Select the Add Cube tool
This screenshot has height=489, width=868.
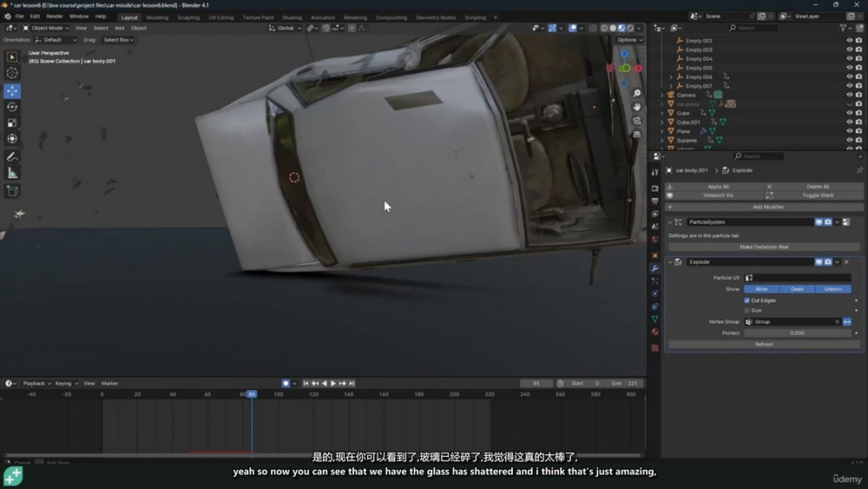tap(12, 192)
